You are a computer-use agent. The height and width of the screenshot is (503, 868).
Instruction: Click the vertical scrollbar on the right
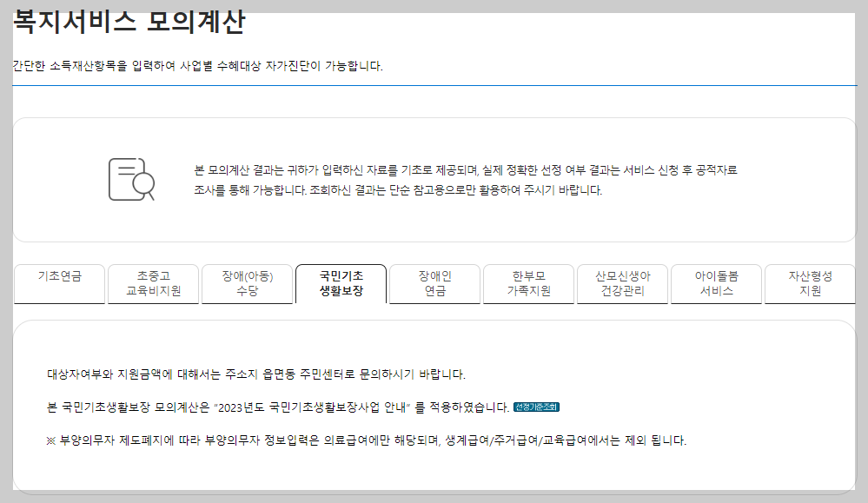pyautogui.click(x=863, y=252)
